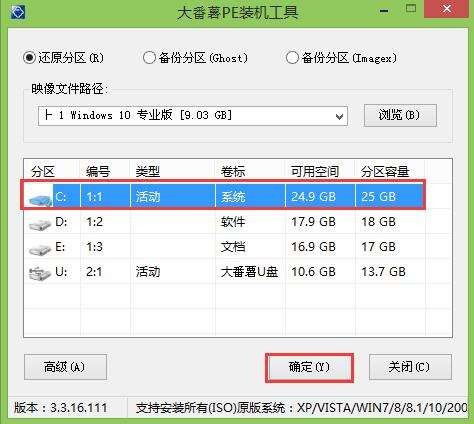
Task: Open 高级(A) advanced options
Action: (x=65, y=367)
